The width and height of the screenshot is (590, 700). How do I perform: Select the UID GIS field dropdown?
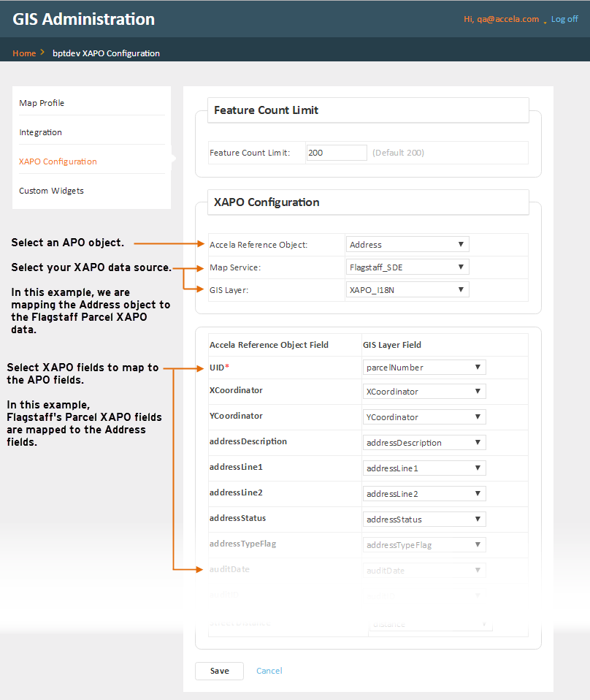pos(424,368)
